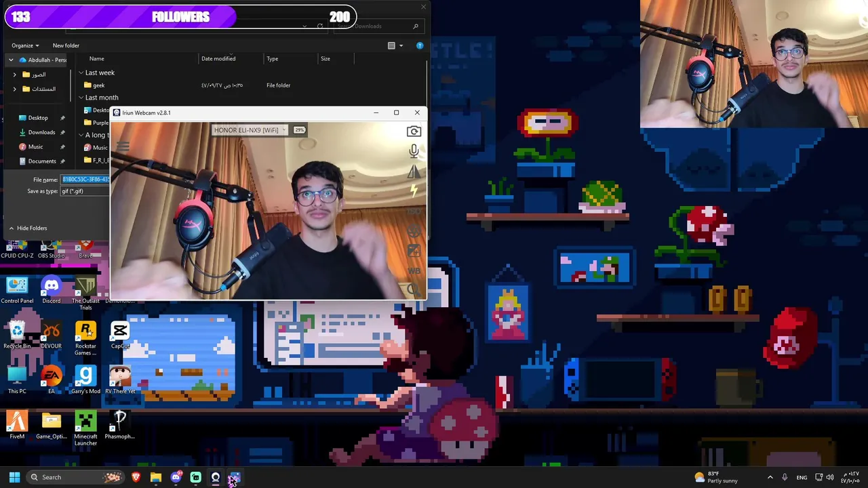Open the Phasmophobia desktop shortcut
868x488 pixels.
click(x=120, y=426)
